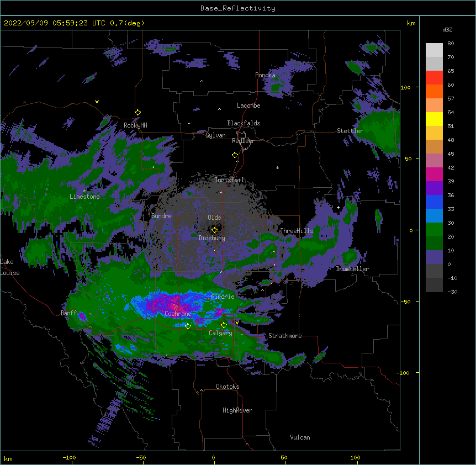Image resolution: width=476 pixels, height=465 pixels.
Task: Click the -50 tick label on right axis
Action: 405,302
